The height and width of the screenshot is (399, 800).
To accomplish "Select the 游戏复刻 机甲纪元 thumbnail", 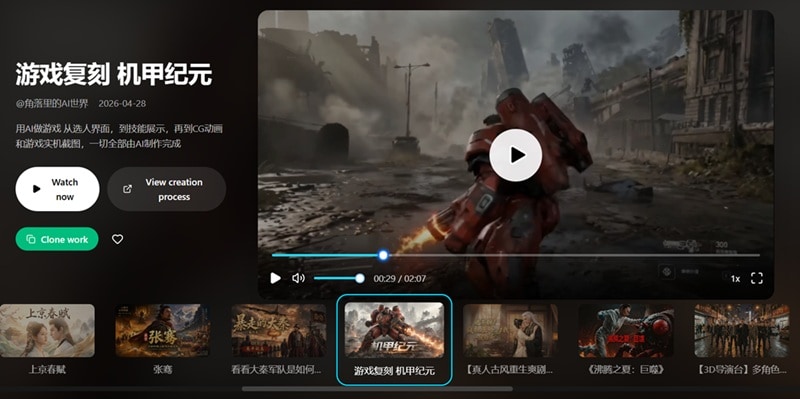I will pyautogui.click(x=394, y=331).
